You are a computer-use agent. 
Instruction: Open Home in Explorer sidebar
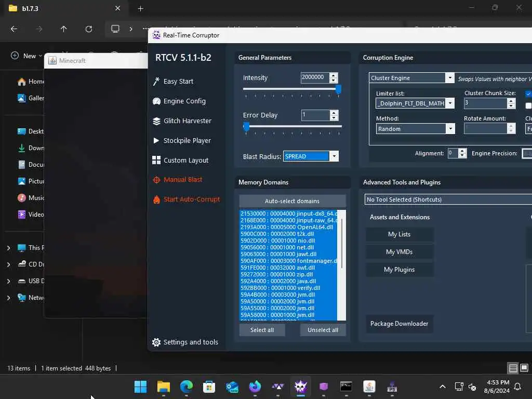pyautogui.click(x=31, y=82)
